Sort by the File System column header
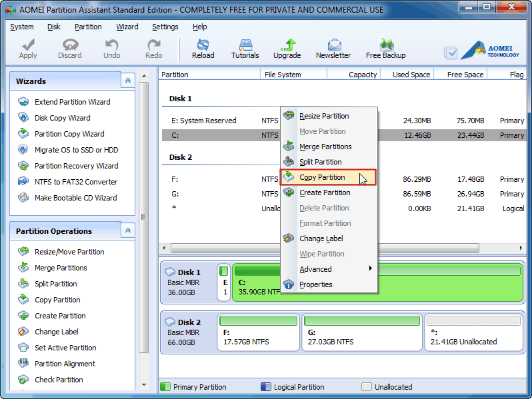 click(x=294, y=75)
